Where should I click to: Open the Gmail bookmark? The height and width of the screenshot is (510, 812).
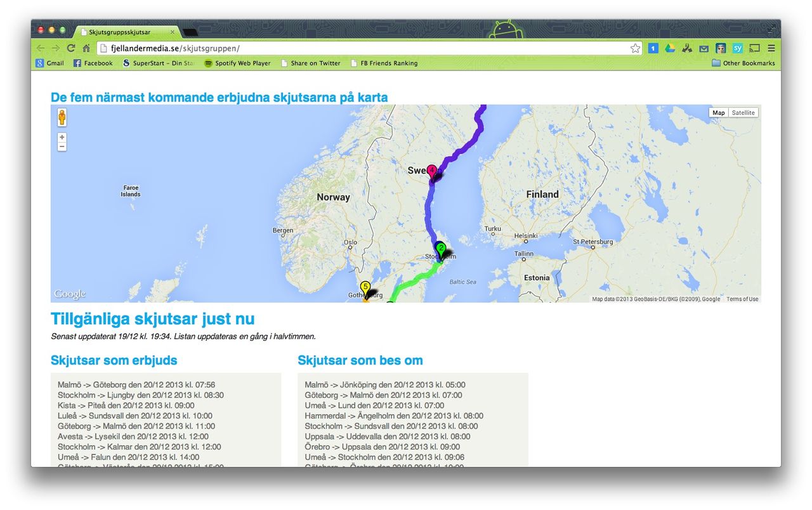coord(49,63)
